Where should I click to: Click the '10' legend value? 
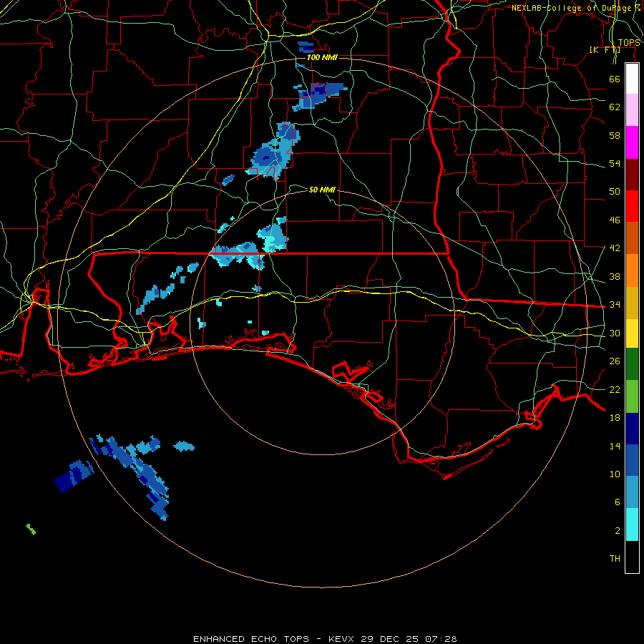[615, 474]
